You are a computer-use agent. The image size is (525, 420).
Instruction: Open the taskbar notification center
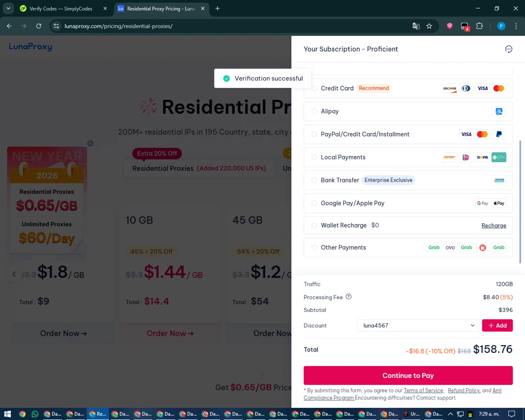[512, 414]
